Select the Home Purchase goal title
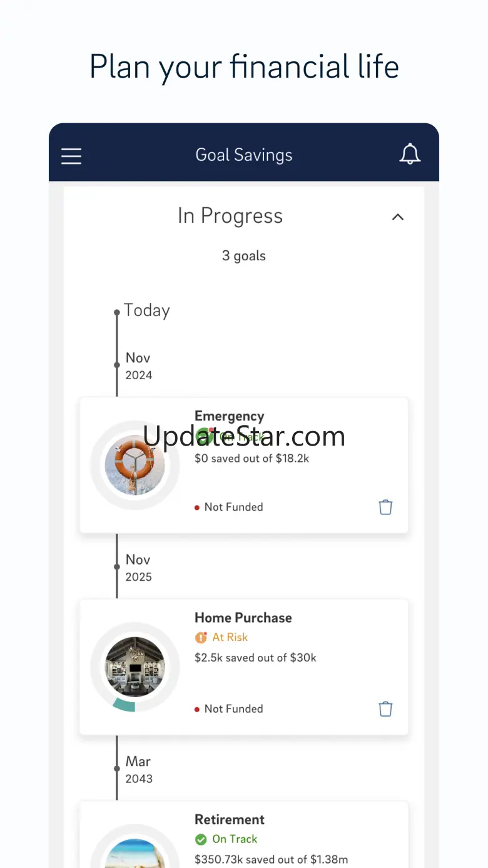The height and width of the screenshot is (868, 488). pyautogui.click(x=243, y=618)
